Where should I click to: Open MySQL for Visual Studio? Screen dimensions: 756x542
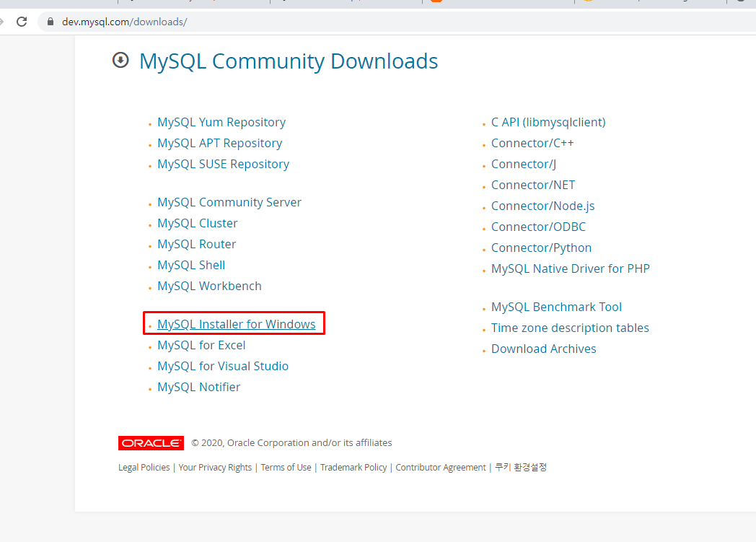(223, 366)
